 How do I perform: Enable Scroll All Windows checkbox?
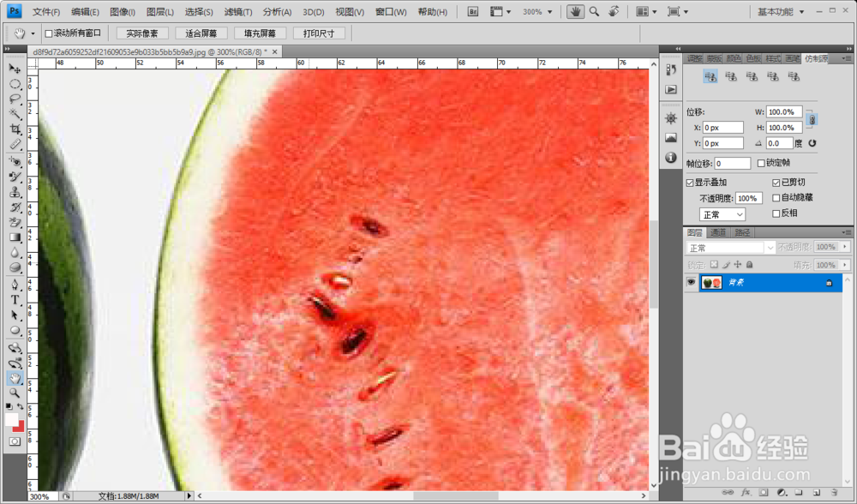49,33
